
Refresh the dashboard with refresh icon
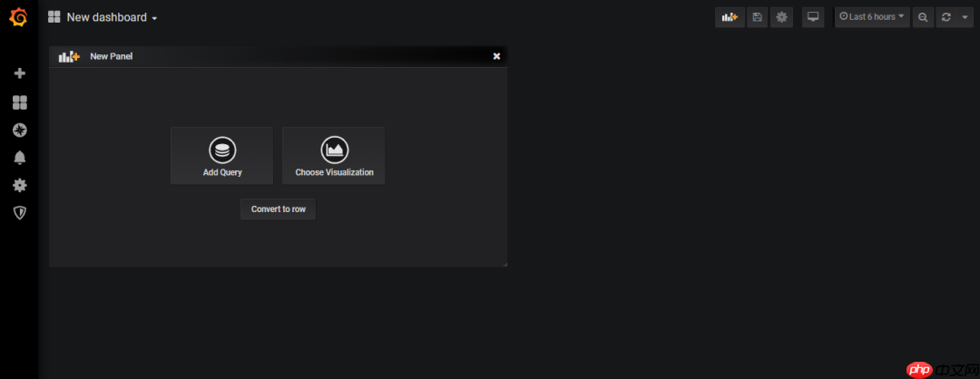point(946,17)
